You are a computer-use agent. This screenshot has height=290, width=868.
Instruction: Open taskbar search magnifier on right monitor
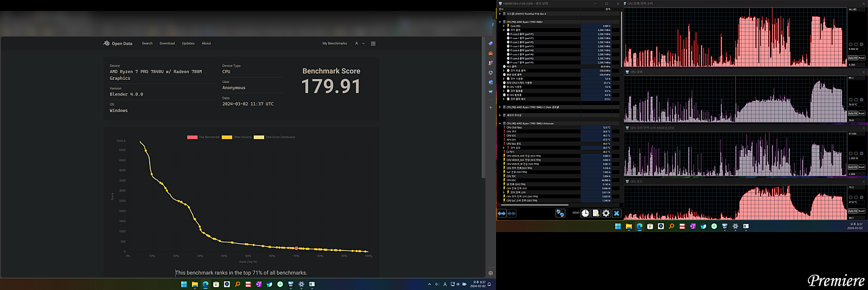point(672,227)
